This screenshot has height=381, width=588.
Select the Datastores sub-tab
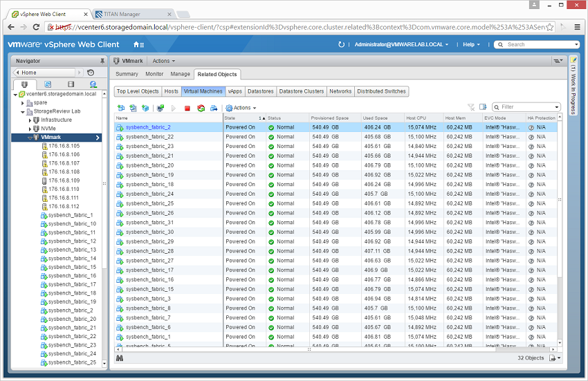[261, 91]
